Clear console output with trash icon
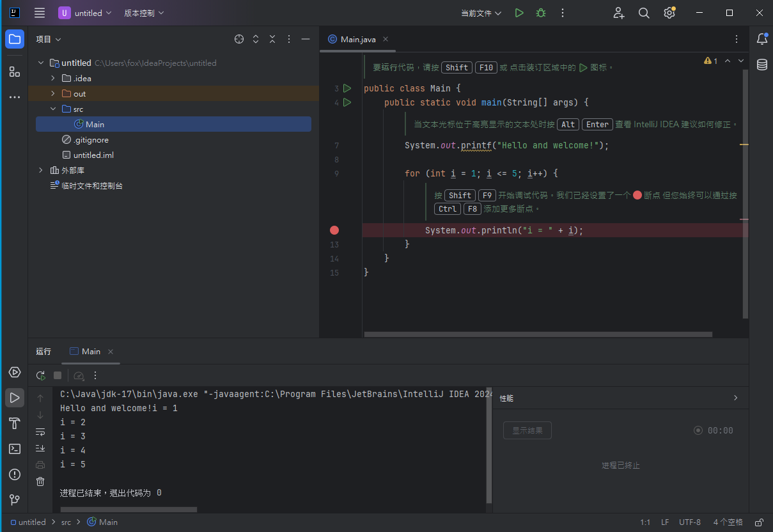 pyautogui.click(x=40, y=481)
